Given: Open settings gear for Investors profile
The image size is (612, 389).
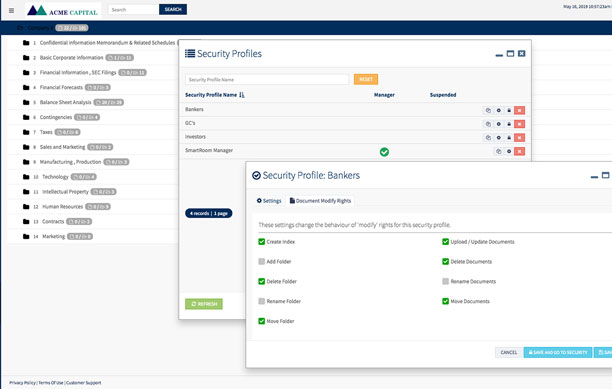Looking at the screenshot, I should 498,138.
